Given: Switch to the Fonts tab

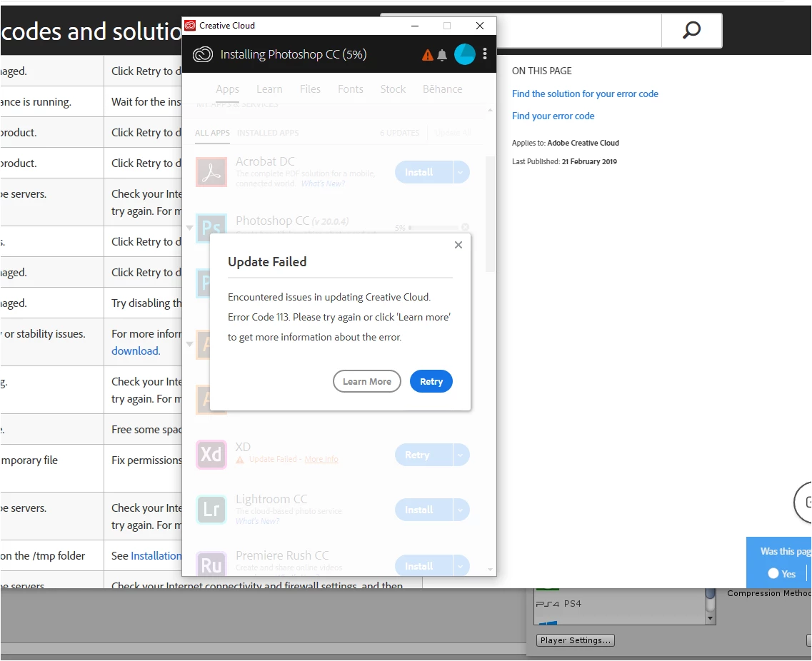Looking at the screenshot, I should click(x=351, y=89).
